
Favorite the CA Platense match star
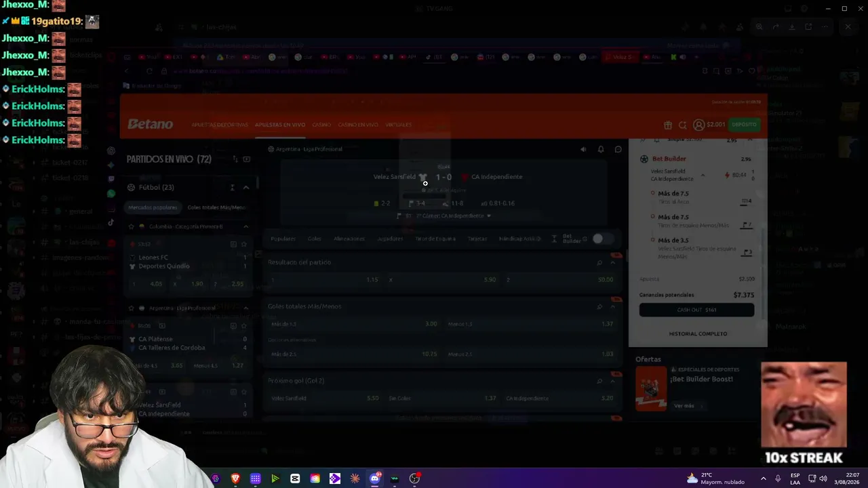pos(245,325)
